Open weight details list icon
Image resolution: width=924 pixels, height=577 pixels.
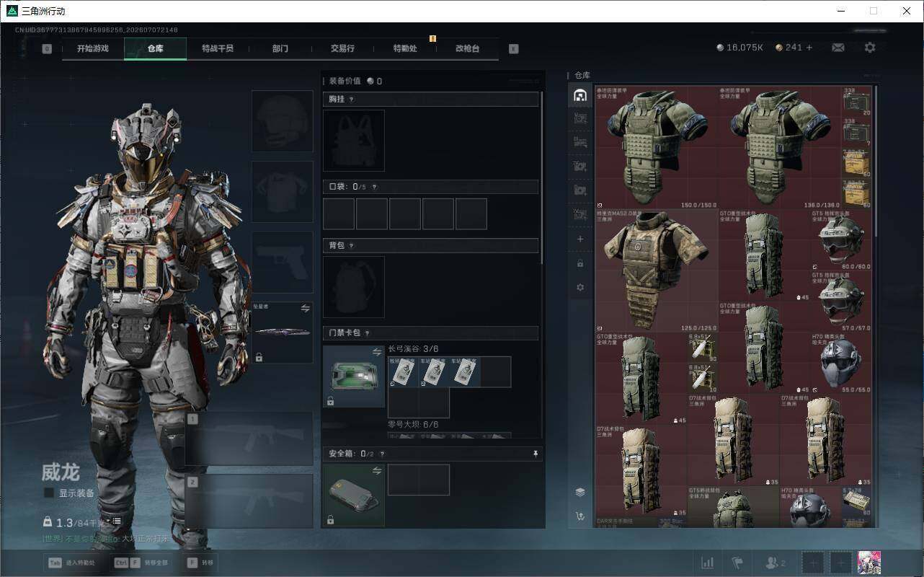116,521
